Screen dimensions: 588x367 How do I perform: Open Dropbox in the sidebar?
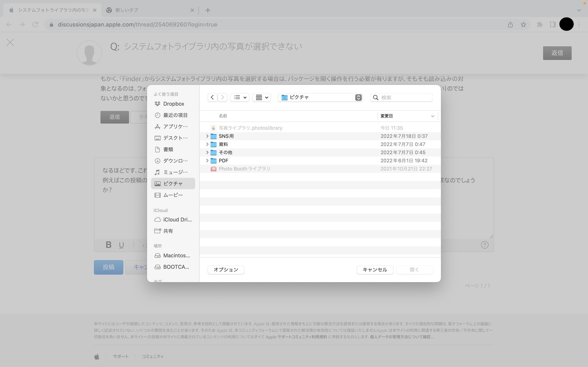(173, 104)
